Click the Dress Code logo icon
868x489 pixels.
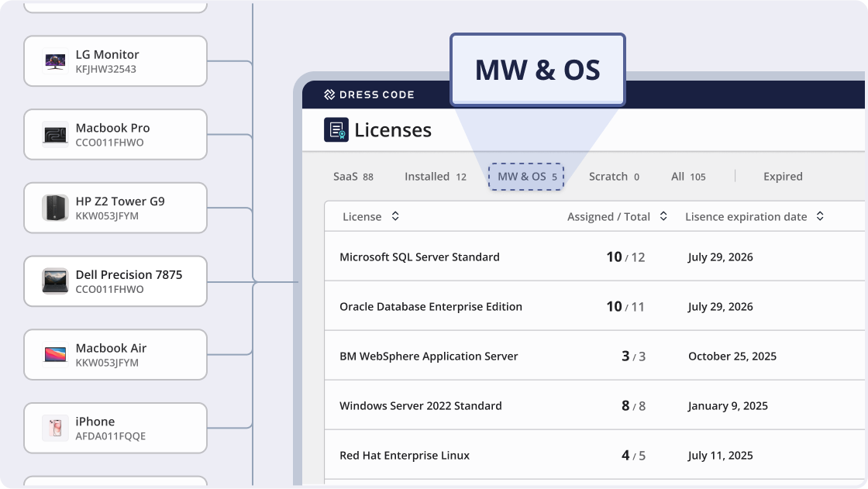[331, 94]
